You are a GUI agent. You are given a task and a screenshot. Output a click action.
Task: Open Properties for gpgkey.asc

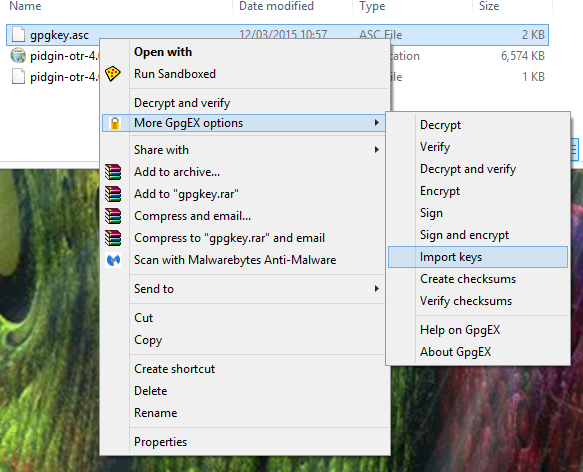tap(160, 442)
